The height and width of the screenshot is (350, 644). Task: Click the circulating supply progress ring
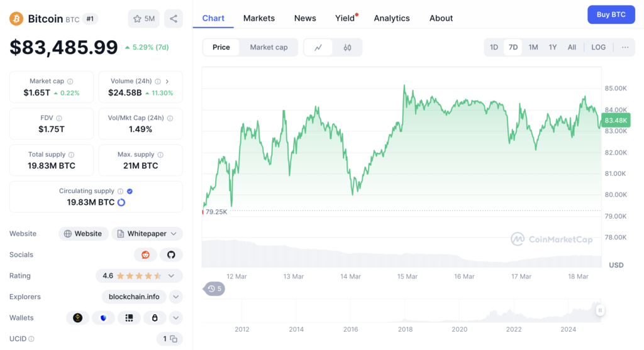pos(121,202)
